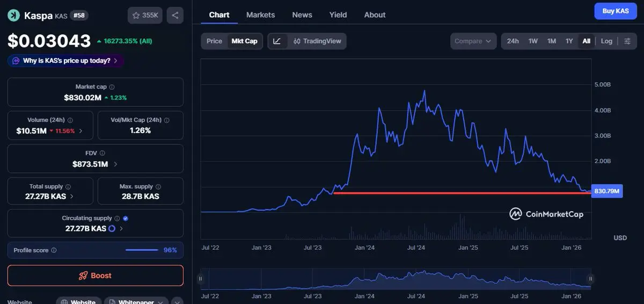Set chart range to All
The image size is (644, 304).
(587, 41)
